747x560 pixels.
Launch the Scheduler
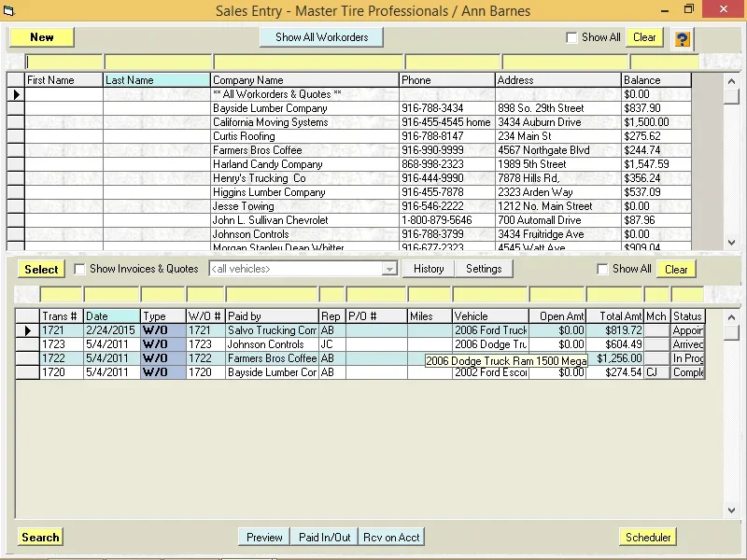point(648,537)
